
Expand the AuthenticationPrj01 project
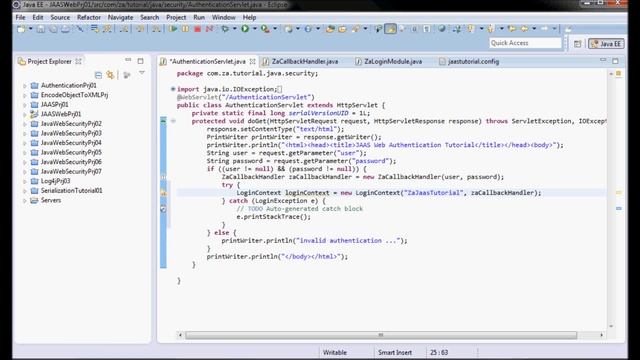25,86
